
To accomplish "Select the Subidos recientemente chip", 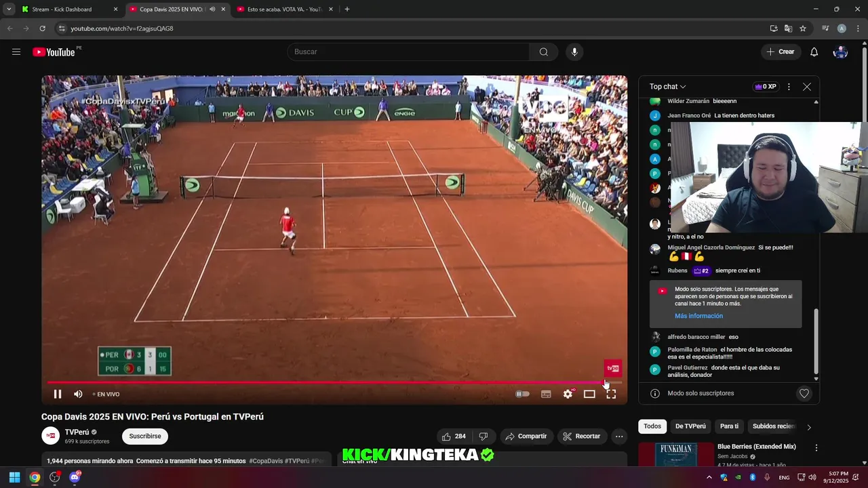I will coord(773,426).
